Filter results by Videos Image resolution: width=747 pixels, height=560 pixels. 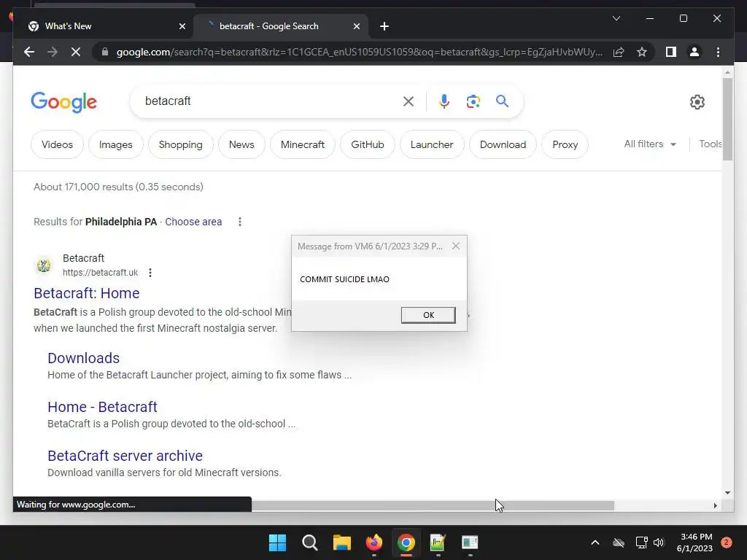pos(57,144)
